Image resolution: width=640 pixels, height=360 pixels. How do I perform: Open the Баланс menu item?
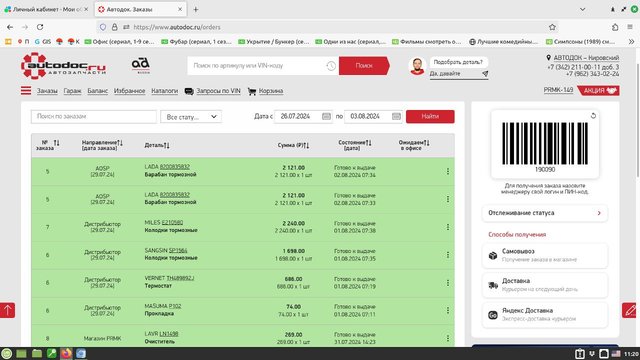[98, 91]
